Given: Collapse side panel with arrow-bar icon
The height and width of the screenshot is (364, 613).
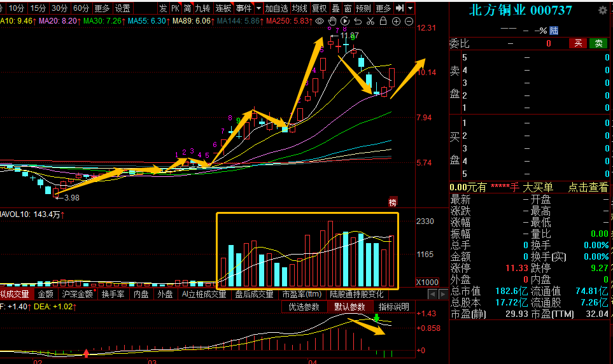Looking at the screenshot, I should click(x=400, y=8).
